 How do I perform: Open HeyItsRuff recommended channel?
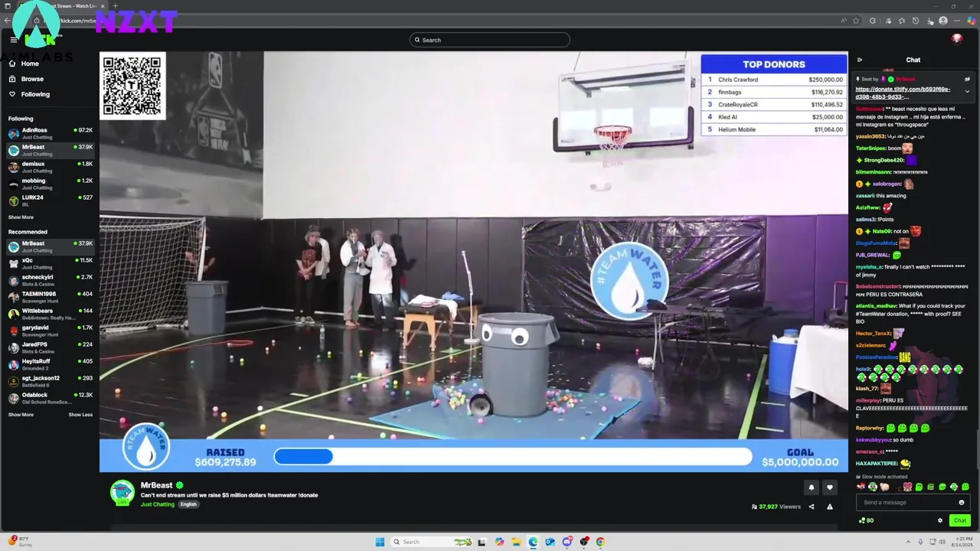pyautogui.click(x=50, y=364)
